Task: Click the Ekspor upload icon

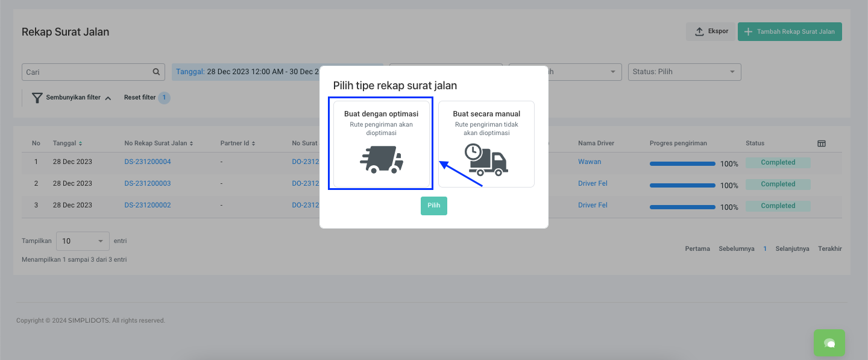Action: click(699, 32)
